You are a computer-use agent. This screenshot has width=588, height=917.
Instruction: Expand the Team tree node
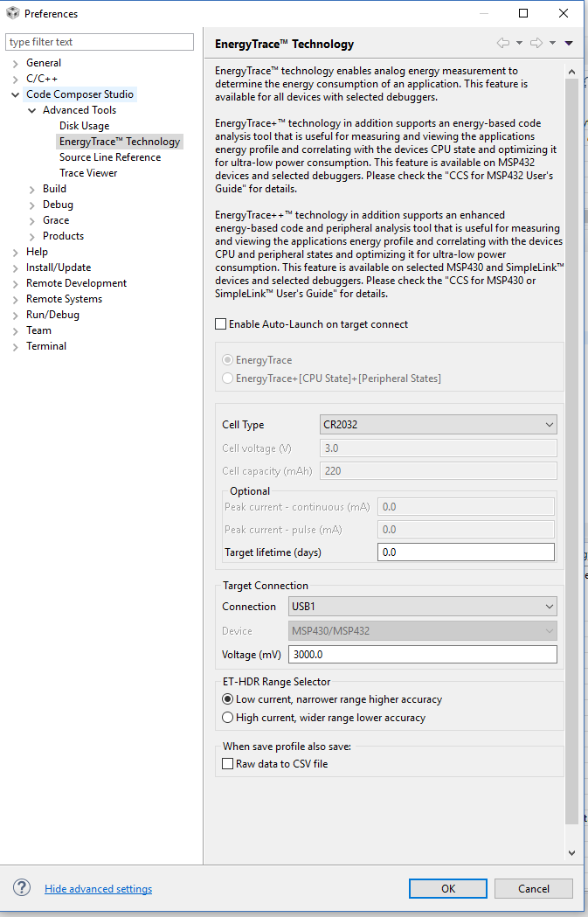coord(15,331)
